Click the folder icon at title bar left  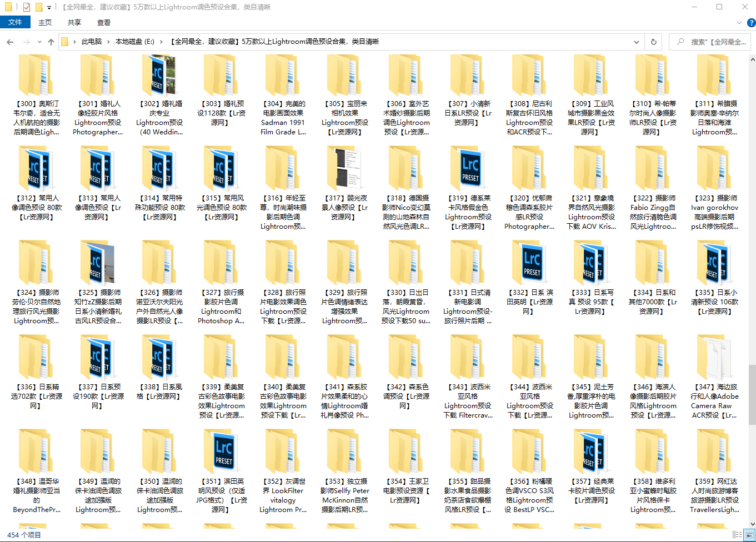[x=8, y=7]
